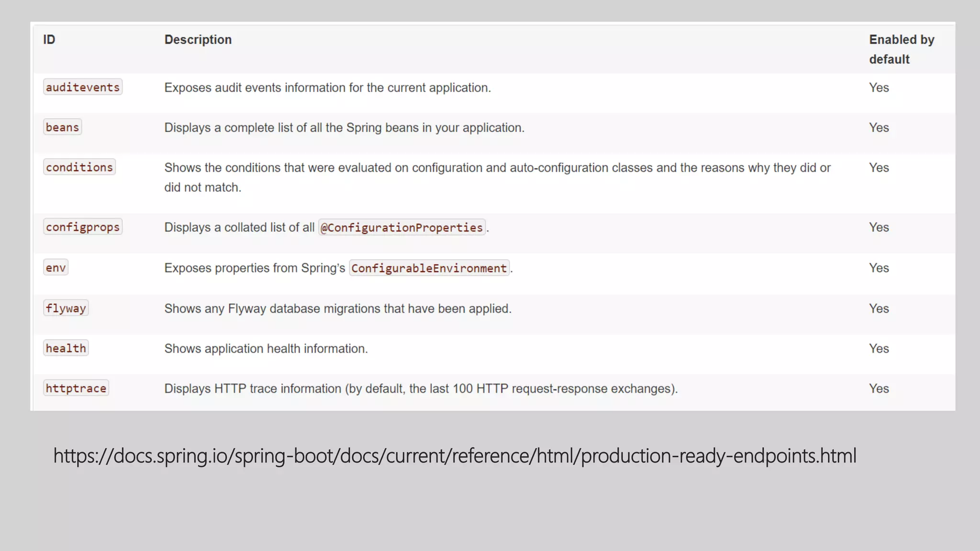The image size is (980, 551).
Task: Click the ConfigurableEnvironment code label
Action: [429, 268]
